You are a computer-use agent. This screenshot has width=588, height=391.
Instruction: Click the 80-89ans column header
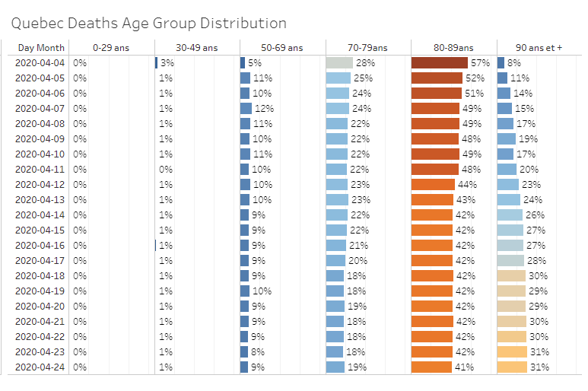453,47
